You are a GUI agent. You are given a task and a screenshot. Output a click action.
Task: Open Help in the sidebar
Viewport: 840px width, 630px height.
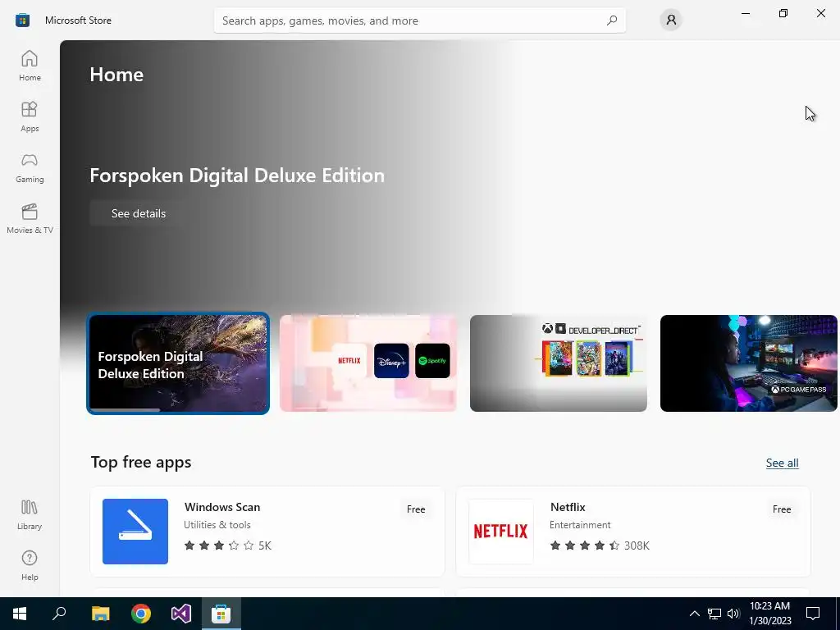point(30,566)
